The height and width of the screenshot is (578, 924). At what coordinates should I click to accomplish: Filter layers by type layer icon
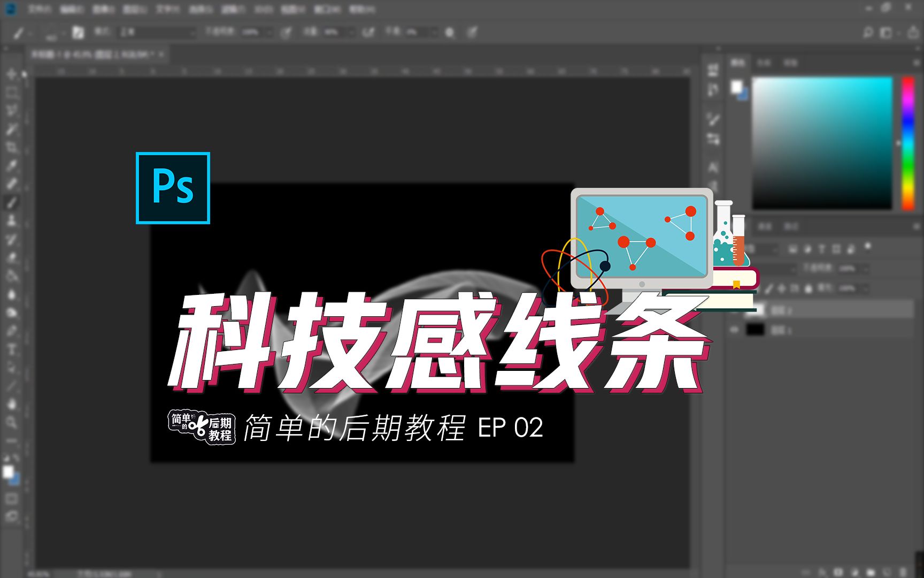click(821, 249)
